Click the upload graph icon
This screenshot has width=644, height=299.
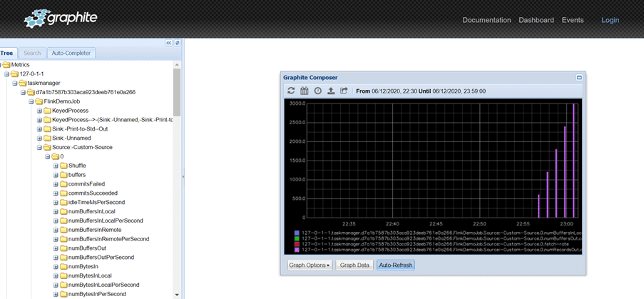(x=331, y=91)
